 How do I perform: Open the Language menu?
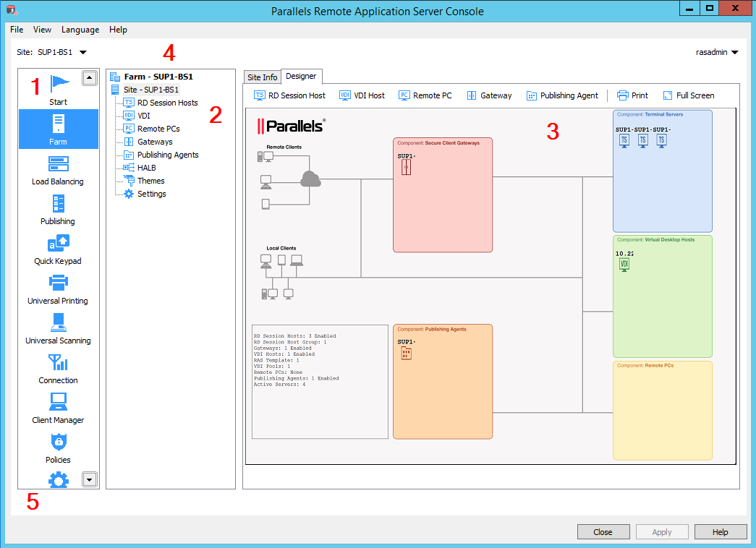(80, 30)
